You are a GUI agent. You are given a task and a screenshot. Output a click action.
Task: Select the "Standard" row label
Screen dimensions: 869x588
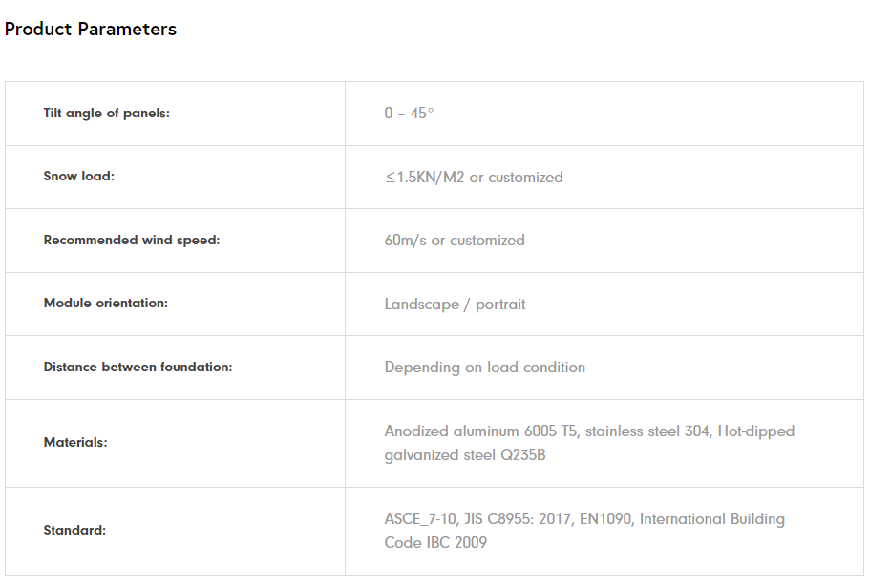[x=74, y=531]
